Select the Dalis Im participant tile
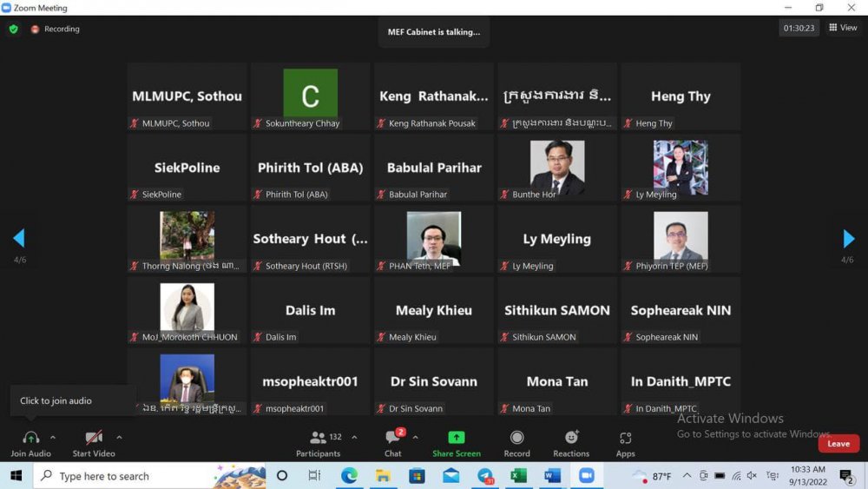 tap(310, 310)
